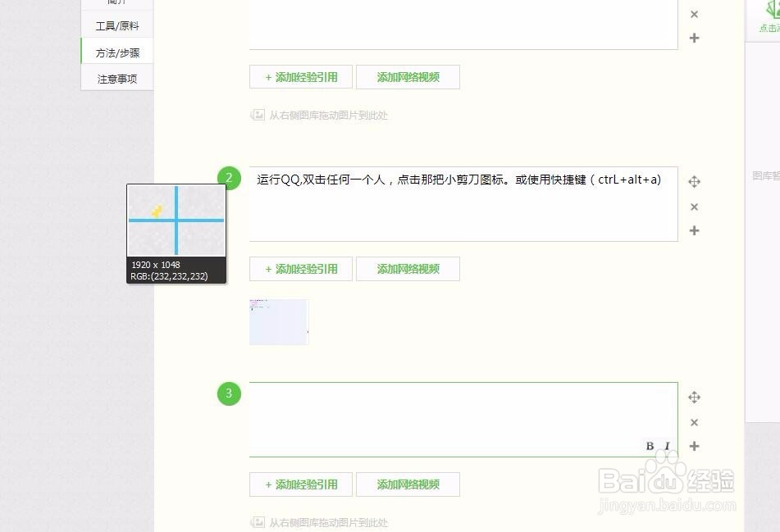Click the + icon beside the topmost step
The width and height of the screenshot is (780, 532).
pyautogui.click(x=694, y=38)
